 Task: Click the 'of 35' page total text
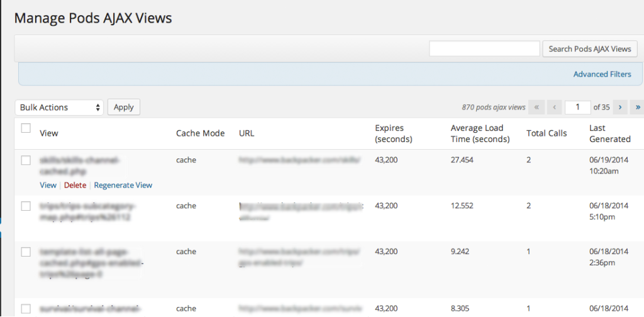602,108
